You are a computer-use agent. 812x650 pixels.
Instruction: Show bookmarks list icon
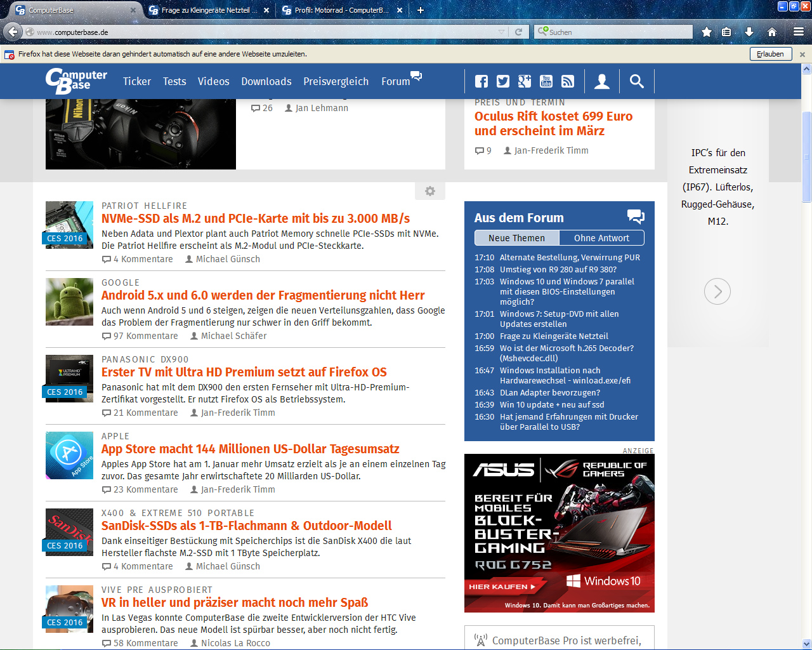click(726, 32)
